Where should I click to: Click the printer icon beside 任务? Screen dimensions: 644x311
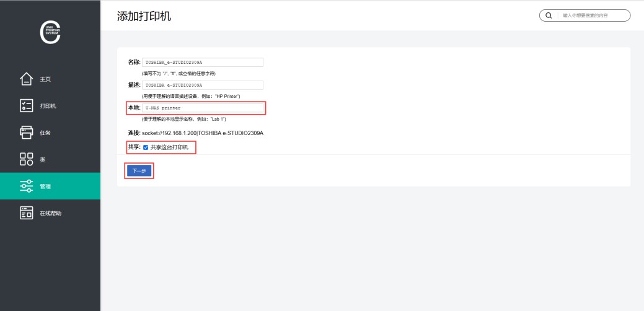pyautogui.click(x=26, y=132)
